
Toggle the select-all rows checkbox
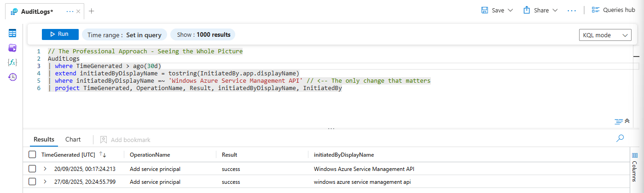[32, 155]
